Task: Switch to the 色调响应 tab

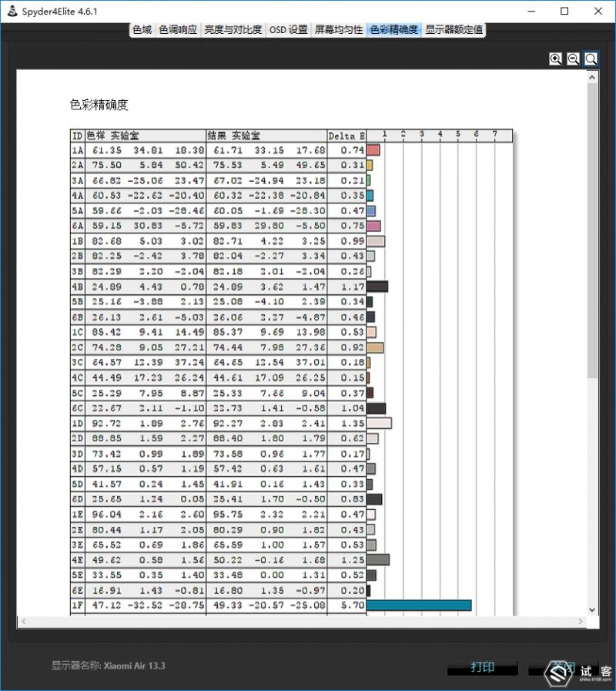Action: pyautogui.click(x=178, y=29)
